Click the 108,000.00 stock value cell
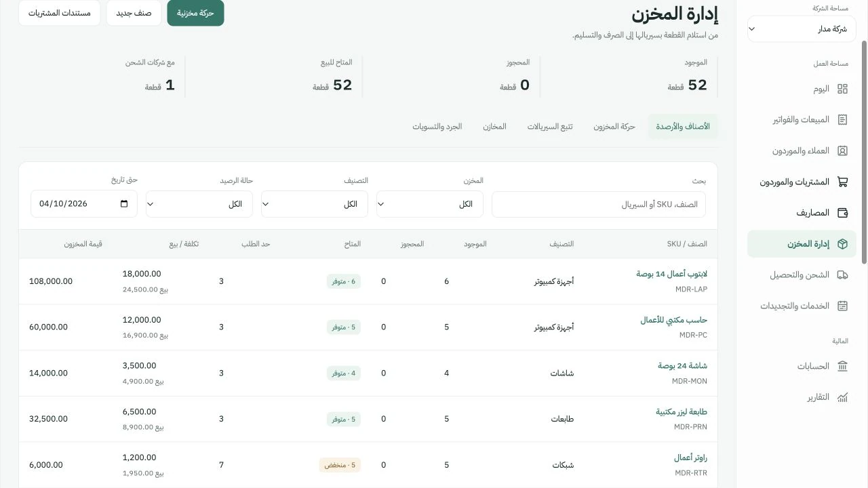Viewport: 868px width, 488px height. pos(51,281)
